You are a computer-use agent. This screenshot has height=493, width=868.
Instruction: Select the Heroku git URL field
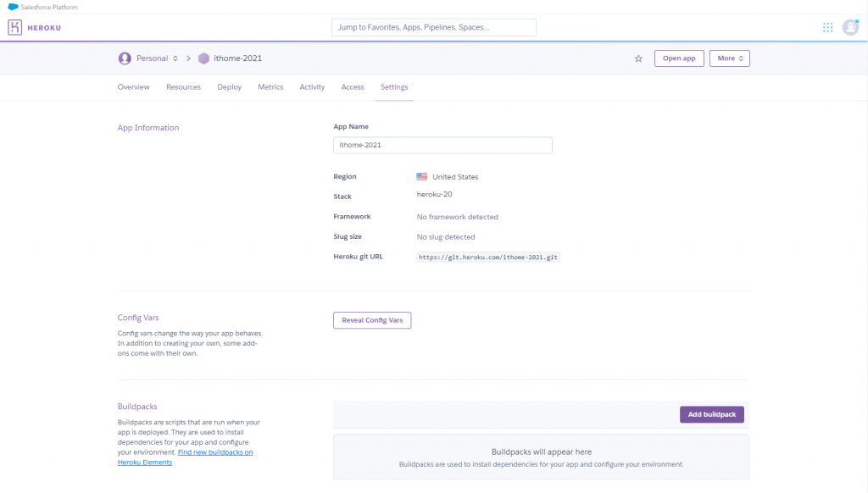(487, 258)
